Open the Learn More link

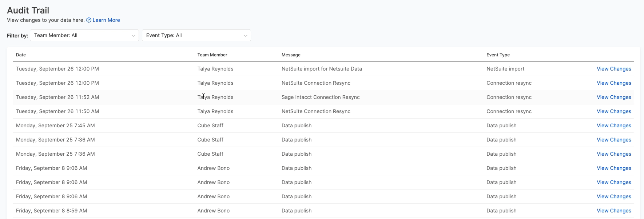[106, 20]
